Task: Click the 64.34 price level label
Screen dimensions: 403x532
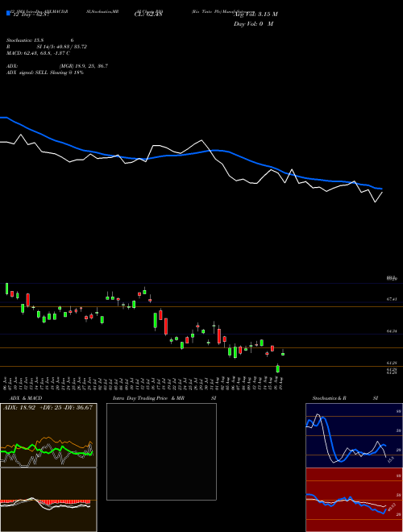Action: click(392, 331)
